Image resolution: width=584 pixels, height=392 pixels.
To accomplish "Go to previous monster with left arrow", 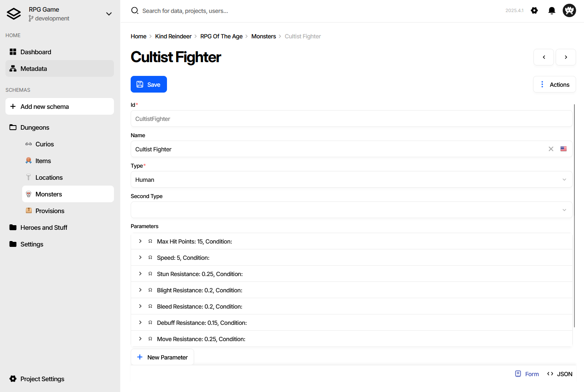I will (x=544, y=57).
